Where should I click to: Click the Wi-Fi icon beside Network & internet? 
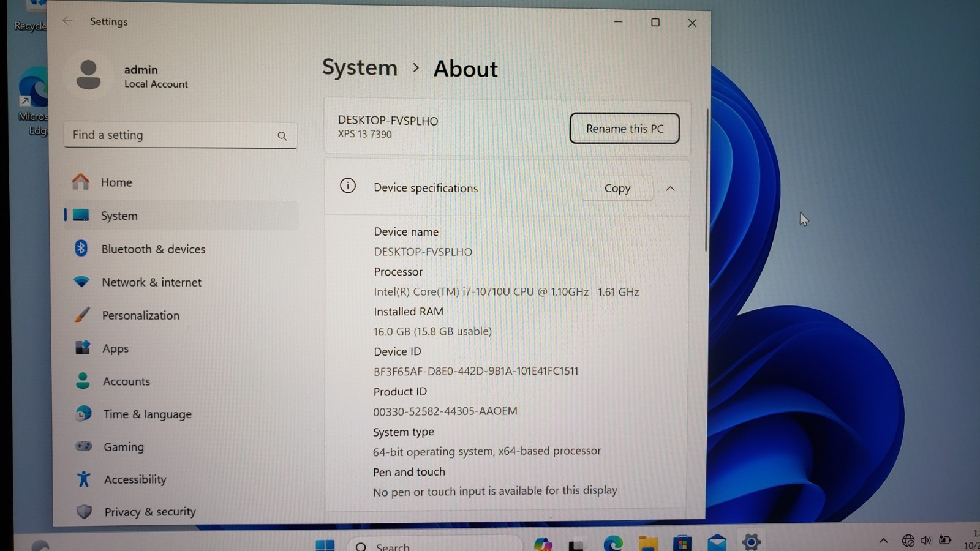[81, 282]
